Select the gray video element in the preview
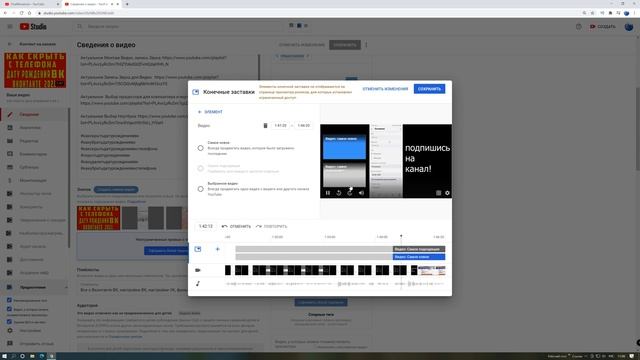Screen dimensions: 640x360 click(344, 175)
